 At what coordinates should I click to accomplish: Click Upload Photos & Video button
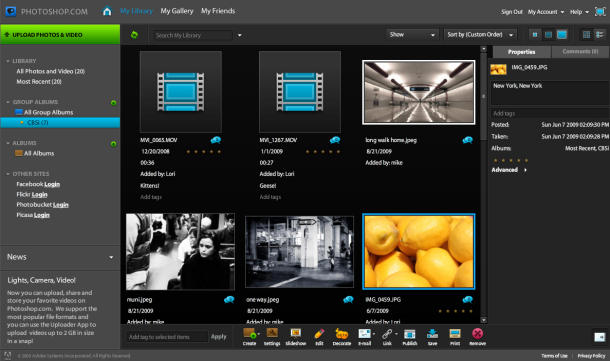[x=60, y=35]
